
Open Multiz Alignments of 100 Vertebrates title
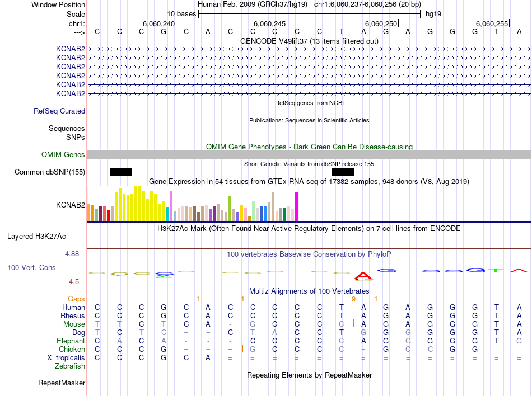[x=309, y=291]
